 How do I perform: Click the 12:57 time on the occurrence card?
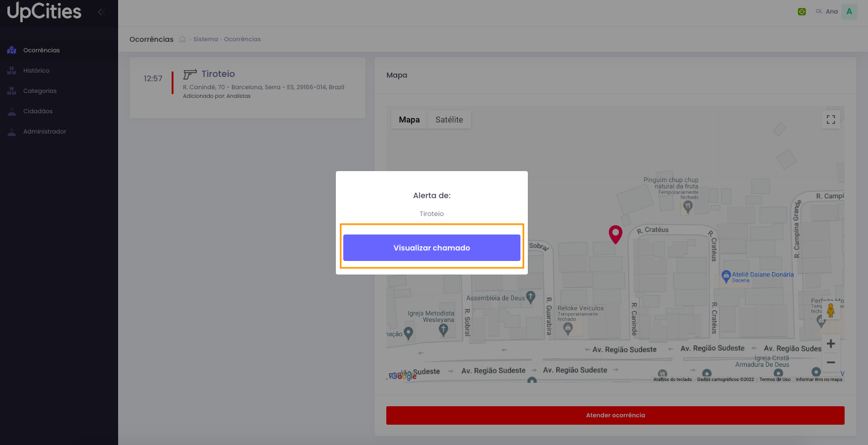(153, 79)
